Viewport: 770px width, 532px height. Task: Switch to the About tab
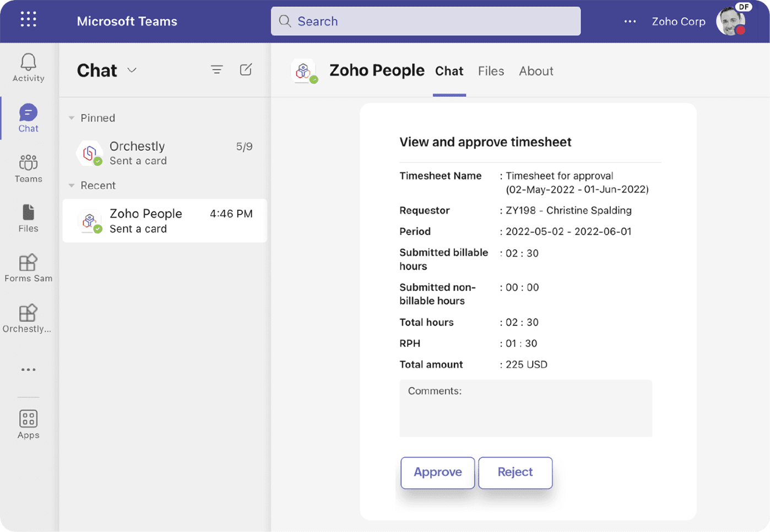click(536, 71)
